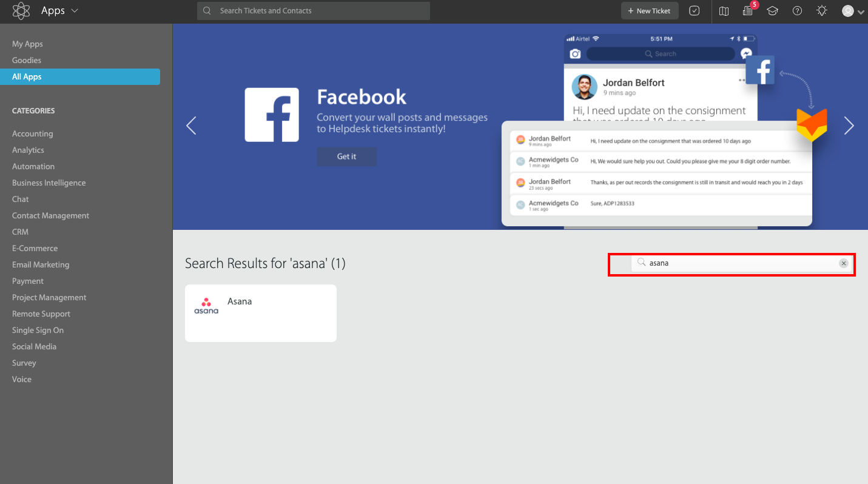The height and width of the screenshot is (484, 868).
Task: Open the Asana app card
Action: click(x=261, y=313)
